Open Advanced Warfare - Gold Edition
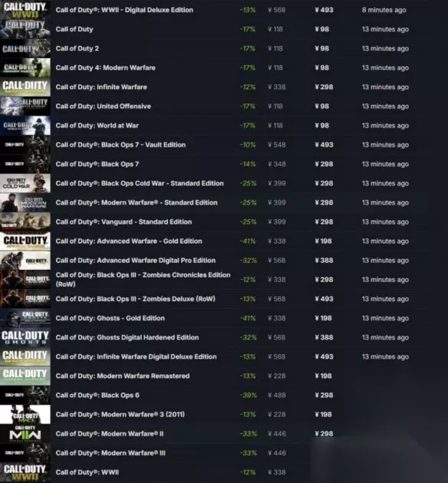The width and height of the screenshot is (448, 483). 129,241
